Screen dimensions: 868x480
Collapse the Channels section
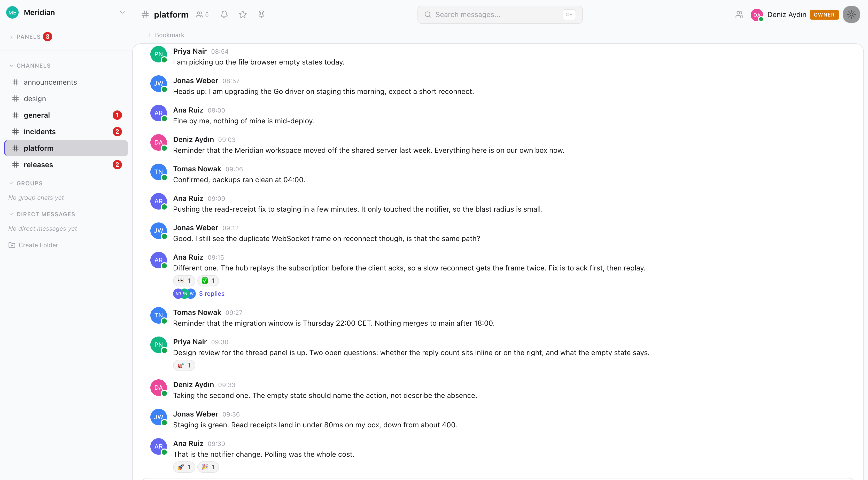point(30,66)
